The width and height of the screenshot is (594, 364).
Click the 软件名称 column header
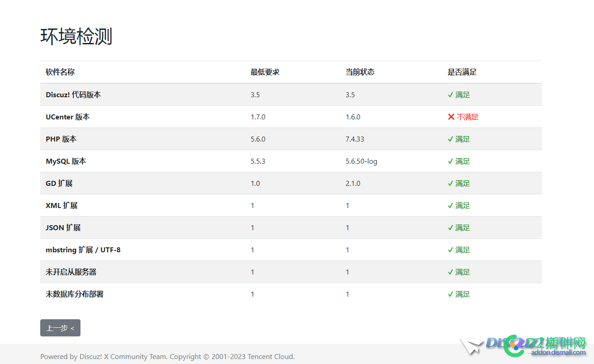(x=60, y=72)
